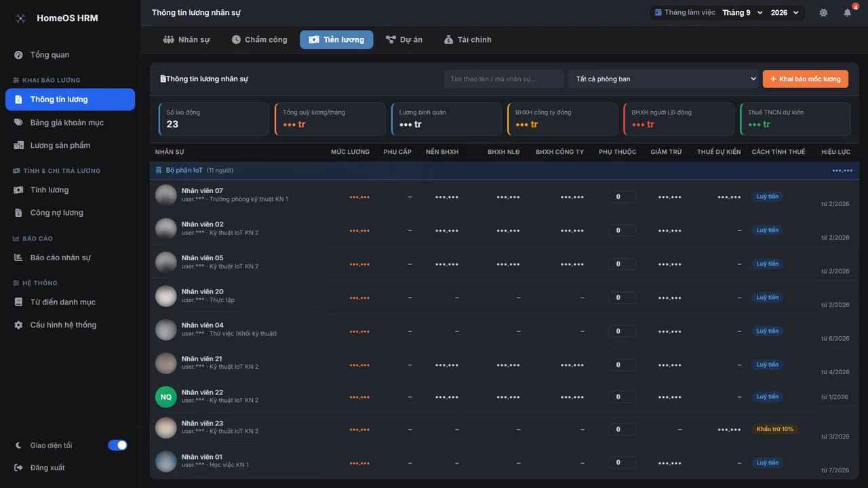Toggle Giao diện tối dark mode switch
This screenshot has width=868, height=488.
[x=118, y=445]
